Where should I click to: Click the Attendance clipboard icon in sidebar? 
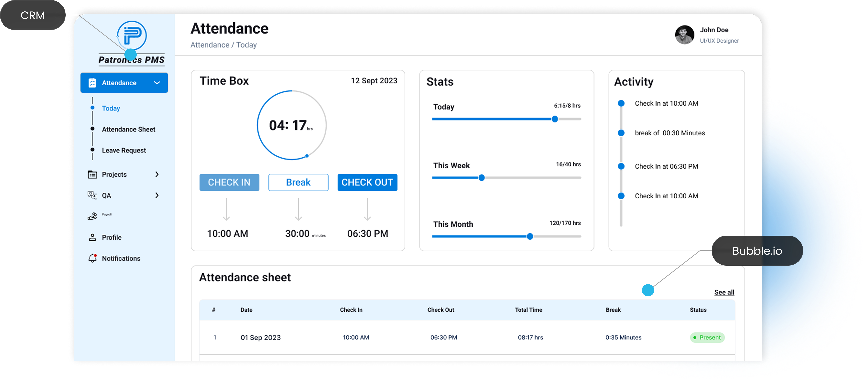click(92, 83)
